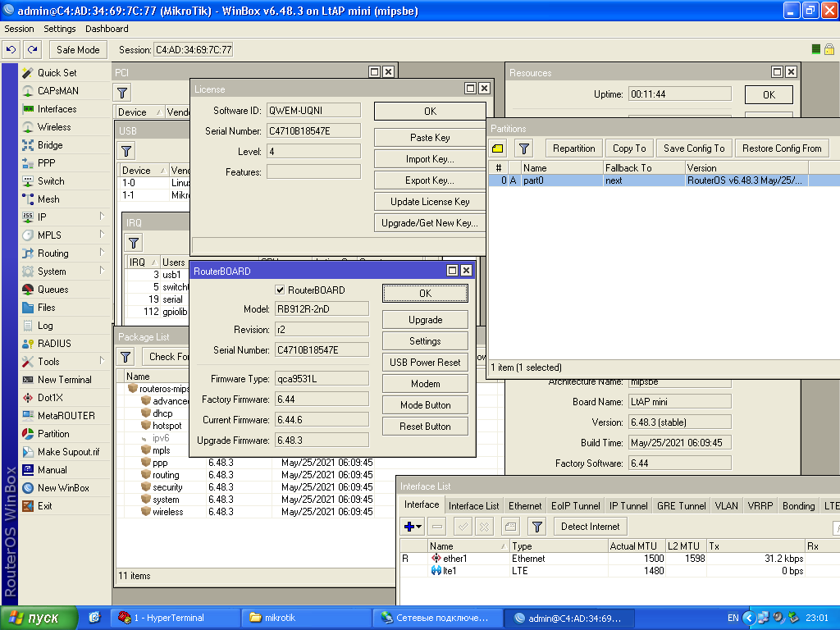This screenshot has height=630, width=840.
Task: Click the Redo arrow in the toolbar
Action: point(33,50)
